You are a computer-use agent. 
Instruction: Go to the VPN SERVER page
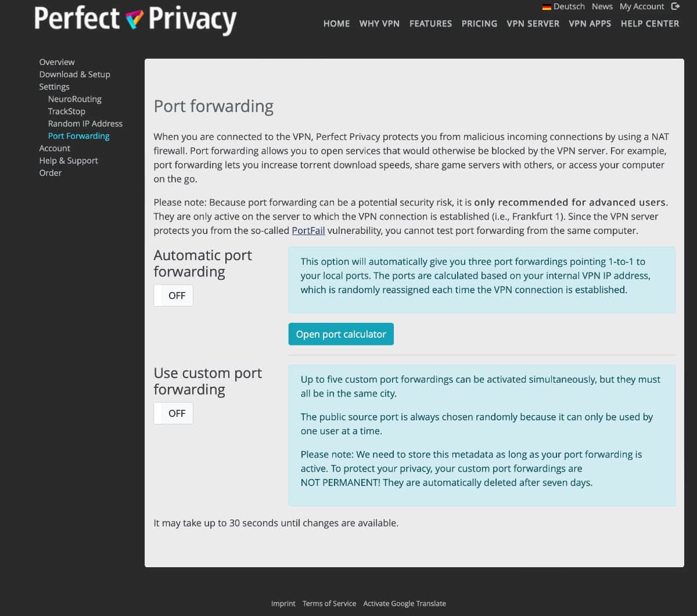pos(533,24)
